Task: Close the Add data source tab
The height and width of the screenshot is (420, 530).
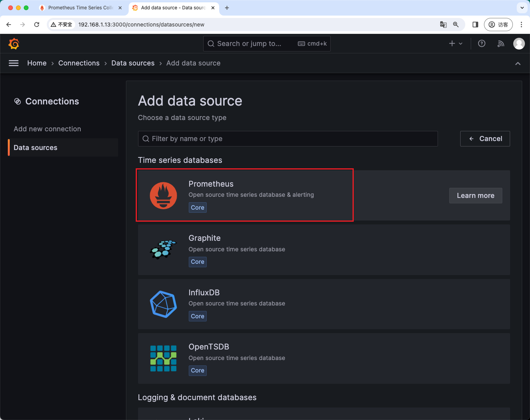Action: coord(213,8)
